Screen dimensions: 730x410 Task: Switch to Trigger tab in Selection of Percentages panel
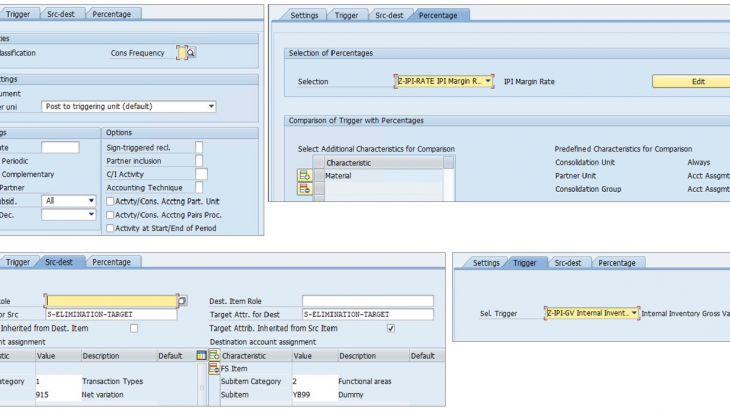point(346,15)
